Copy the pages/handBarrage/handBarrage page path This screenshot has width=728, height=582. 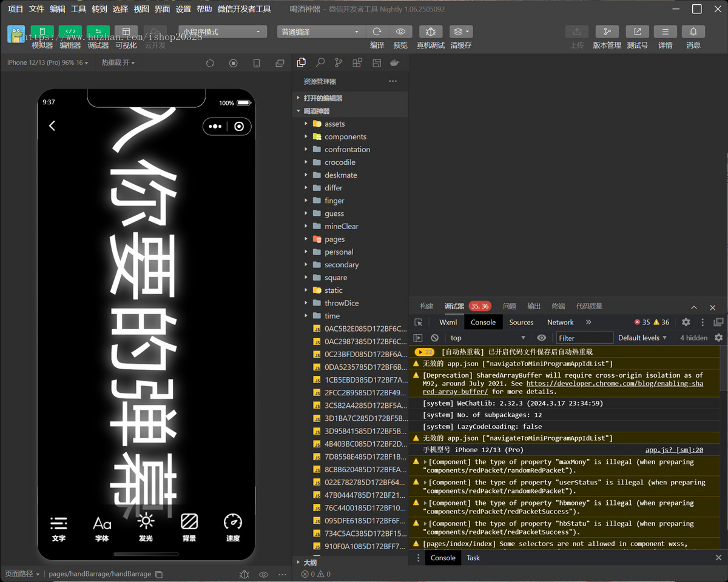(x=159, y=574)
